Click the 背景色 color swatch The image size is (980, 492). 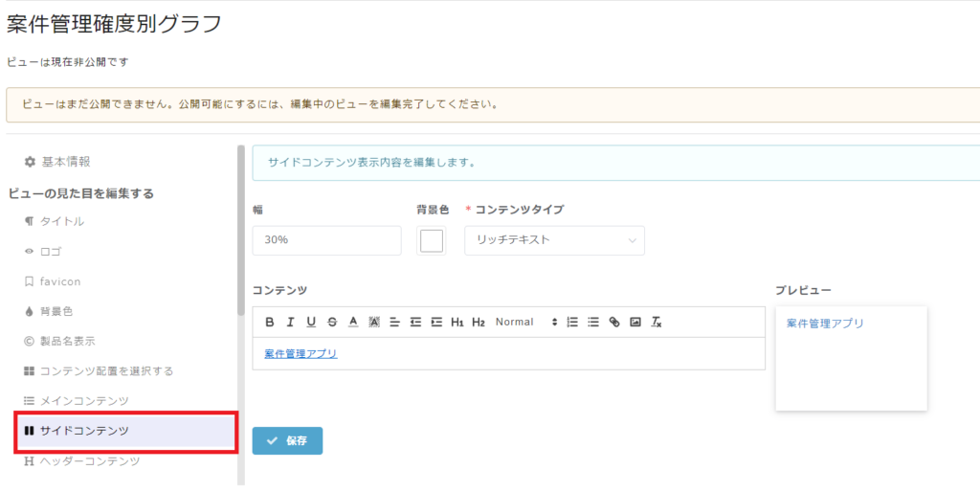(432, 240)
